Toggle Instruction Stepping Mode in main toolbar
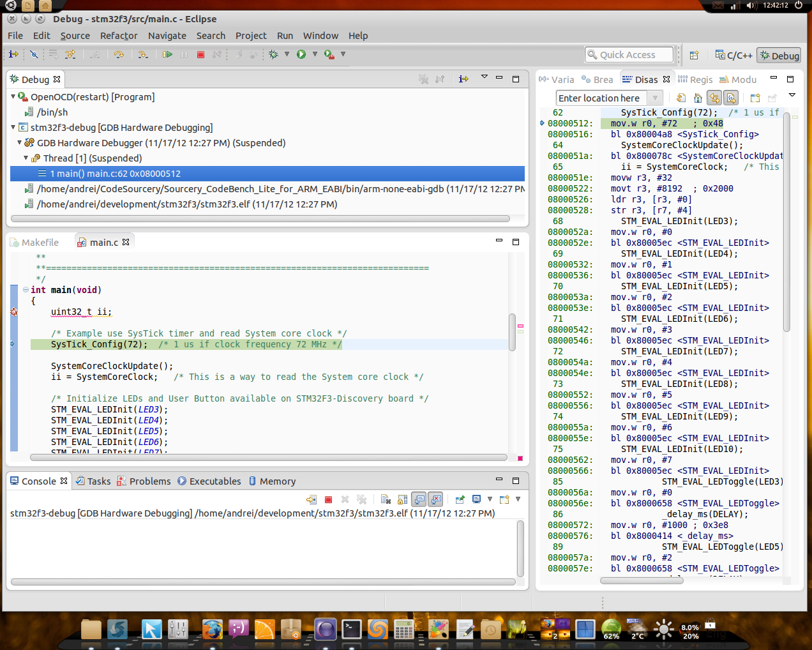The height and width of the screenshot is (650, 812). click(x=13, y=55)
